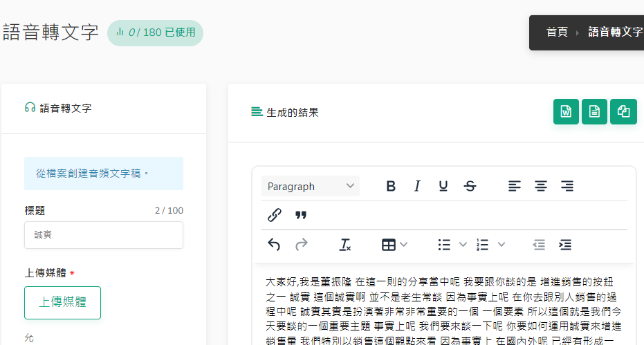
Task: Click the 上傳媒體 upload button
Action: click(62, 303)
